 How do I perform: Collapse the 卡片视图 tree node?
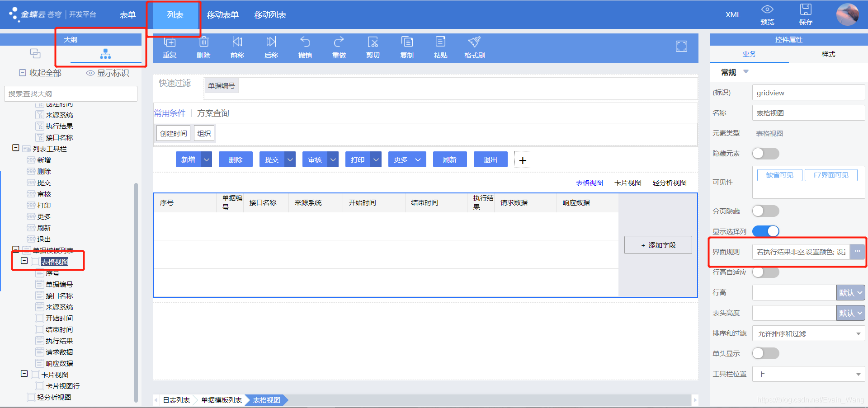coord(24,374)
